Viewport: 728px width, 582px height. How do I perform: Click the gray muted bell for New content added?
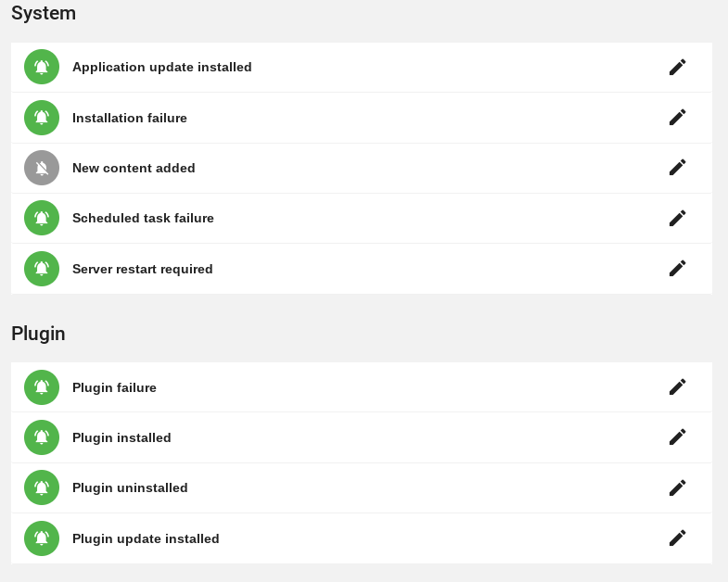point(42,168)
